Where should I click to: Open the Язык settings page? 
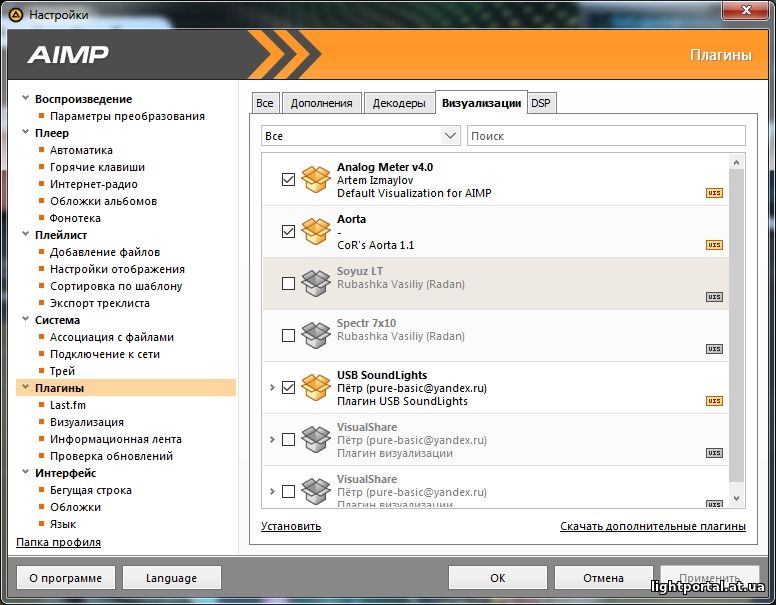coord(63,524)
